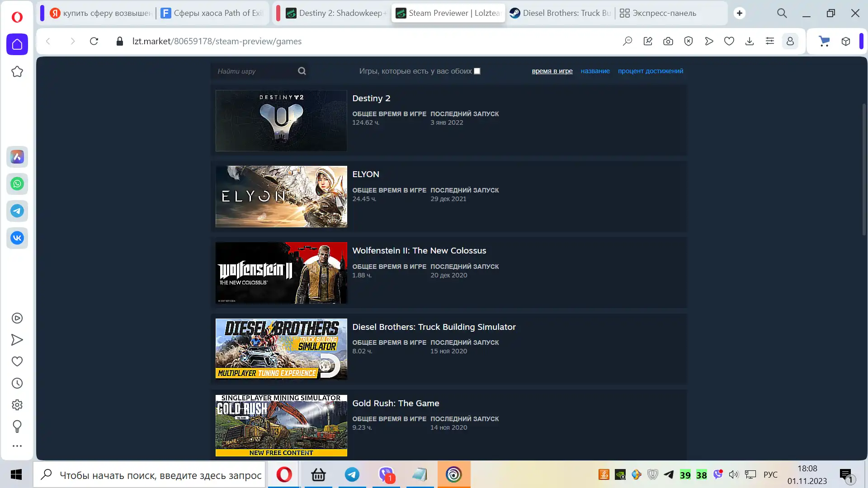The image size is (868, 488).
Task: Switch to Diesel Brothers: Truck Bu tab
Action: (x=561, y=13)
